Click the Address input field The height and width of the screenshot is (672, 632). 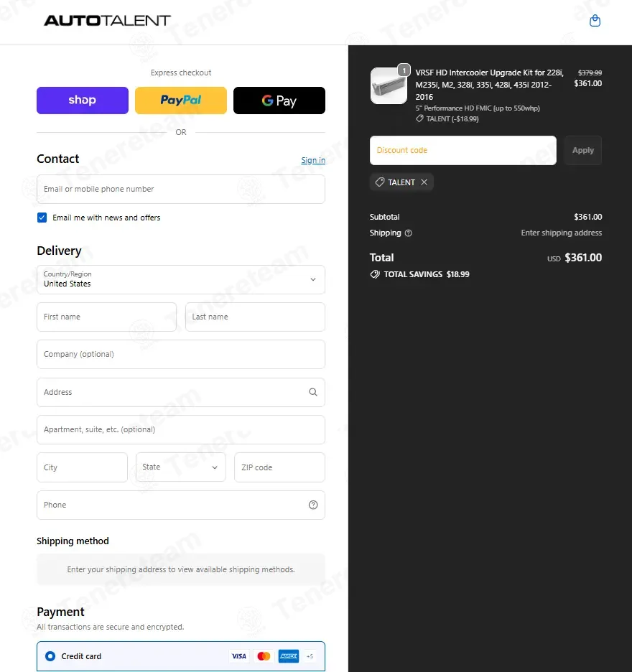pyautogui.click(x=180, y=392)
